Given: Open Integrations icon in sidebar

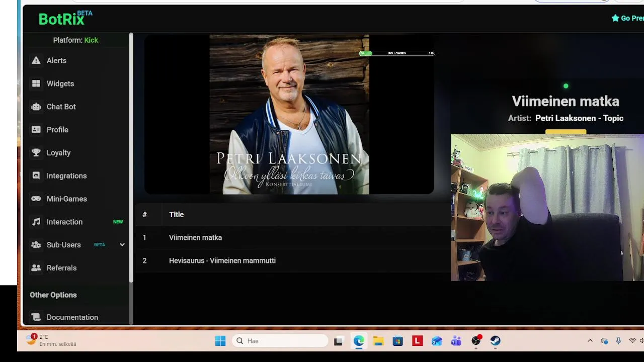Looking at the screenshot, I should pyautogui.click(x=36, y=176).
